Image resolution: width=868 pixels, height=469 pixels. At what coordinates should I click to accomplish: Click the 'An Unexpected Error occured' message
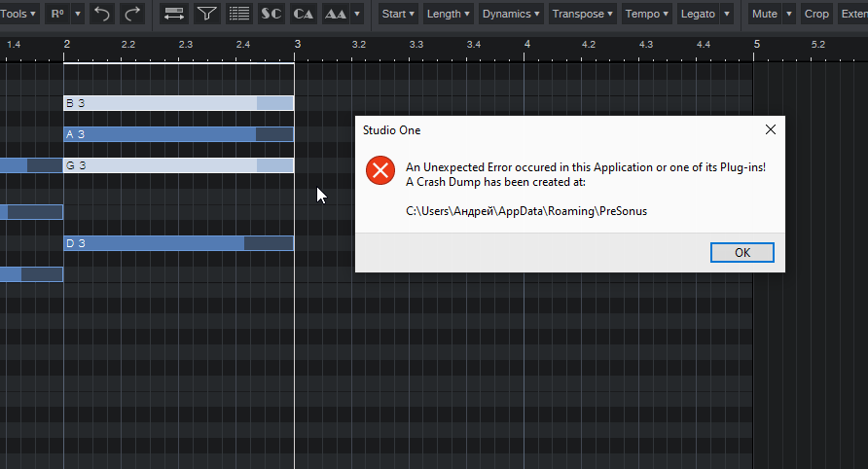(586, 167)
